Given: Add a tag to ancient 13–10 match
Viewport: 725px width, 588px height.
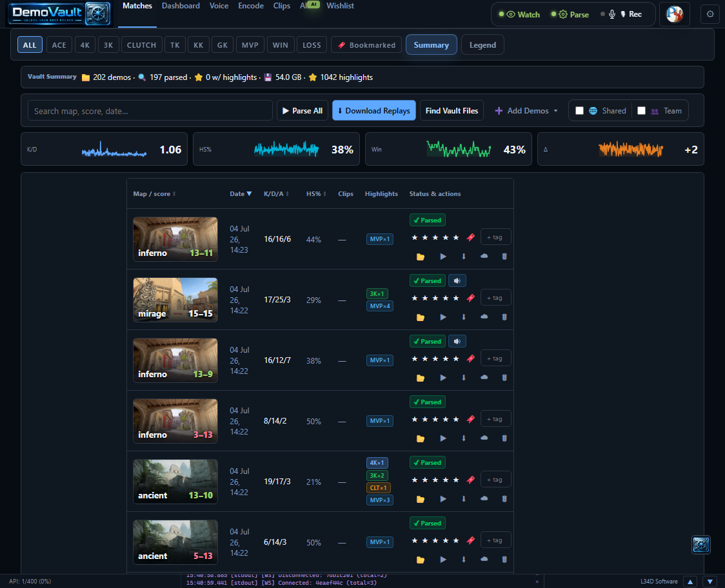Looking at the screenshot, I should [495, 480].
